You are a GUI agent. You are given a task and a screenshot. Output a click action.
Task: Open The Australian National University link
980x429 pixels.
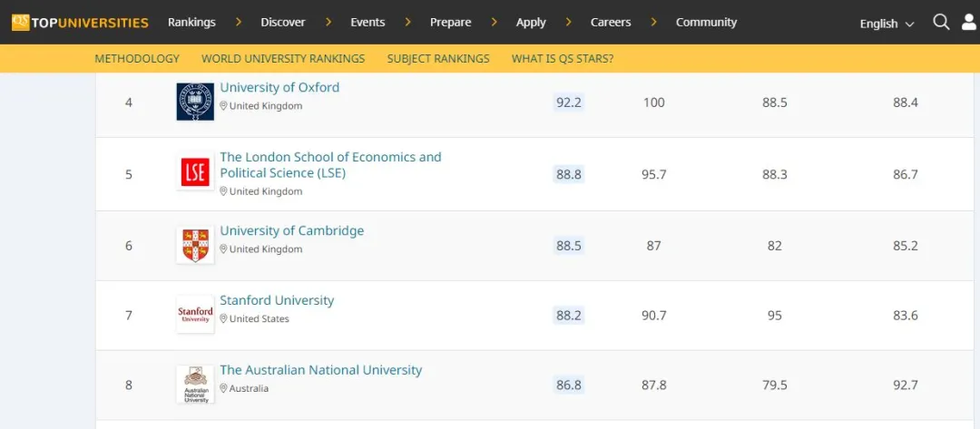click(320, 370)
